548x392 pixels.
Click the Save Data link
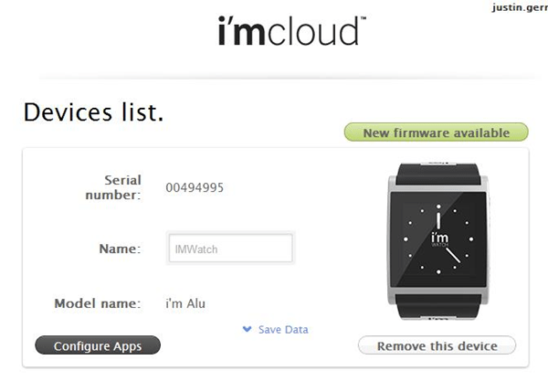[x=283, y=329]
